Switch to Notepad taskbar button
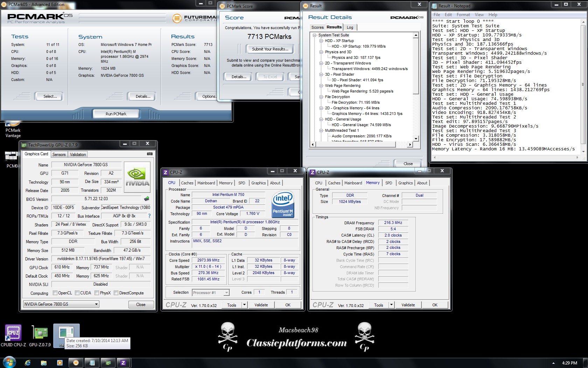Viewport: 588px width, 368px height. (92, 363)
